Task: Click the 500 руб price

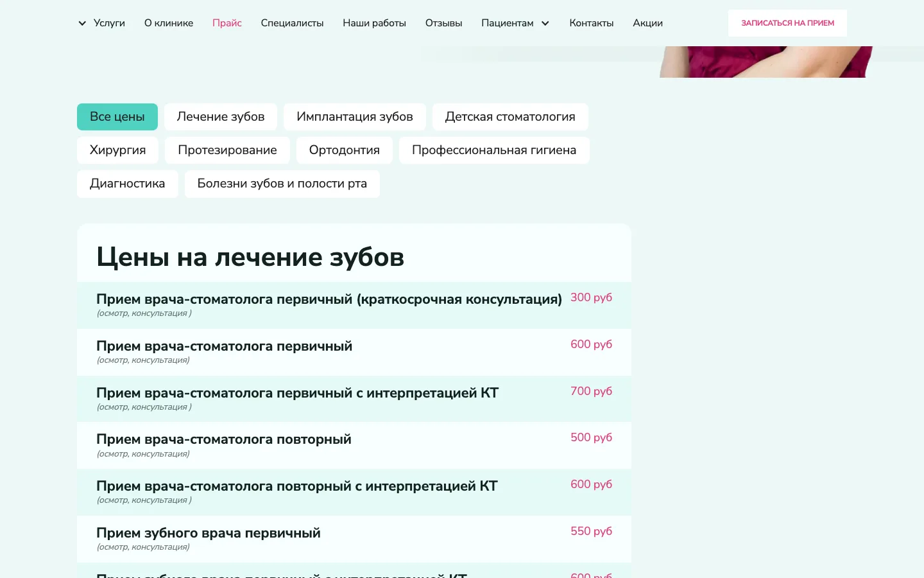Action: pos(591,437)
